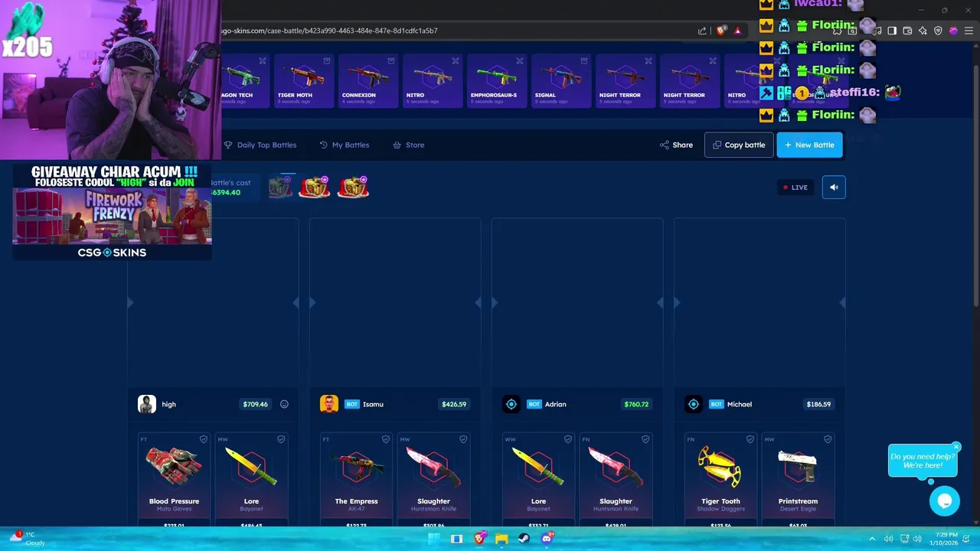Click the browser share page icon

tap(702, 31)
